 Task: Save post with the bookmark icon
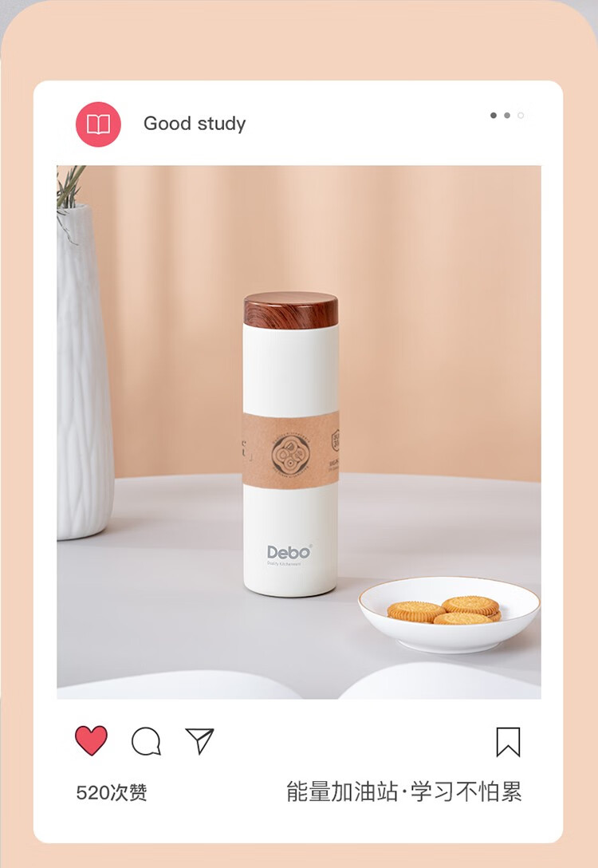pos(509,742)
